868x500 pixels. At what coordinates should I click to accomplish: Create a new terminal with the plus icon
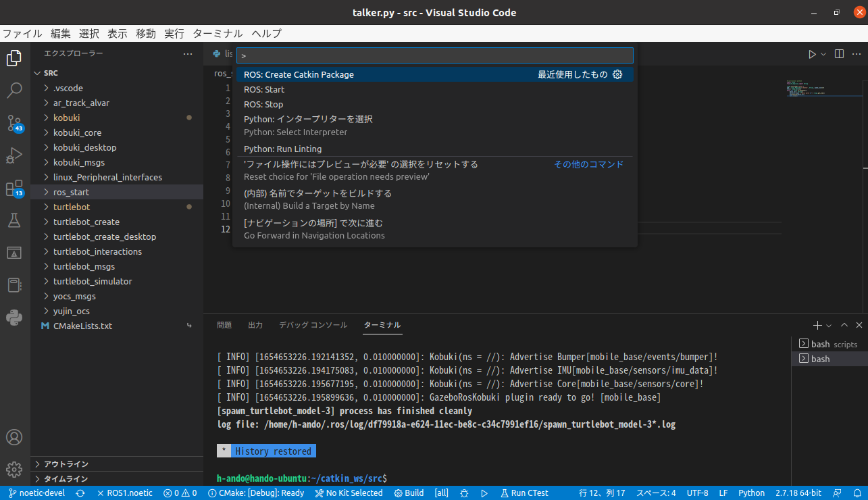click(817, 324)
